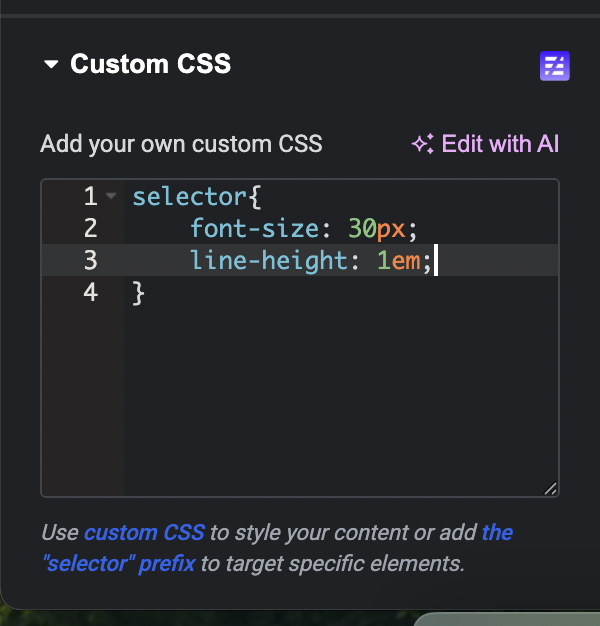The image size is (600, 626).
Task: Click the empty area below the code lines
Action: click(340, 400)
